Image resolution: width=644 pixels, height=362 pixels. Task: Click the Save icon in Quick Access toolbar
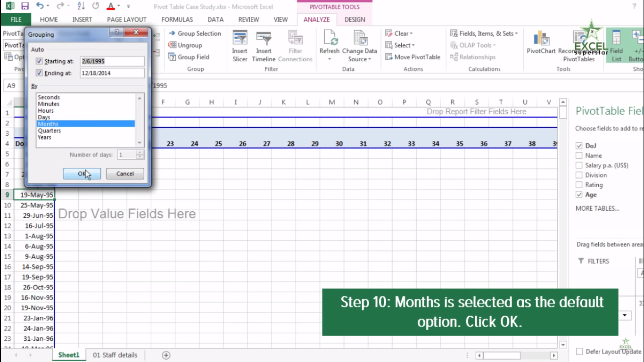click(25, 7)
